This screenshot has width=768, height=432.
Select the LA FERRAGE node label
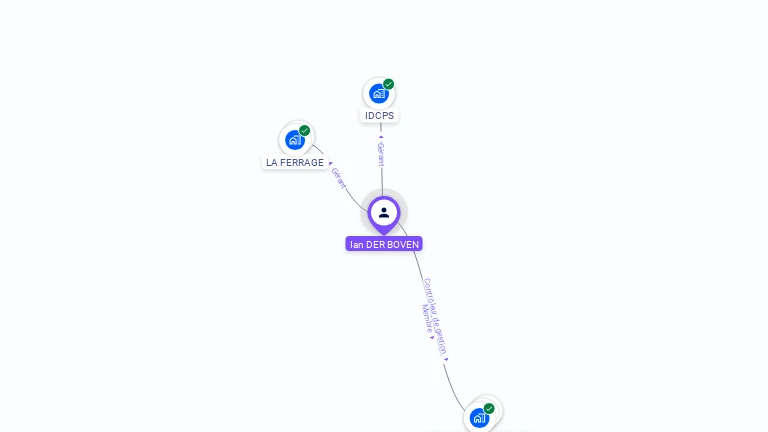(295, 163)
